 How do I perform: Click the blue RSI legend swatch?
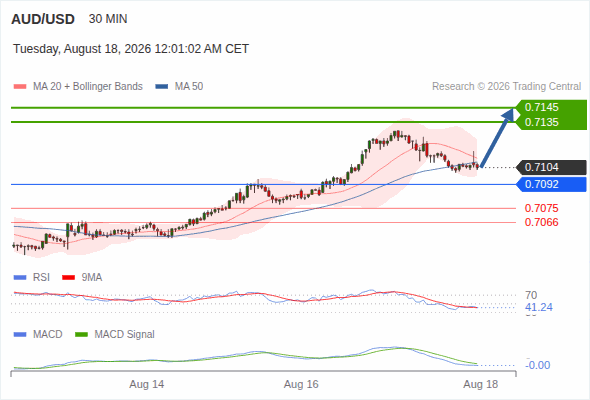pyautogui.click(x=20, y=278)
